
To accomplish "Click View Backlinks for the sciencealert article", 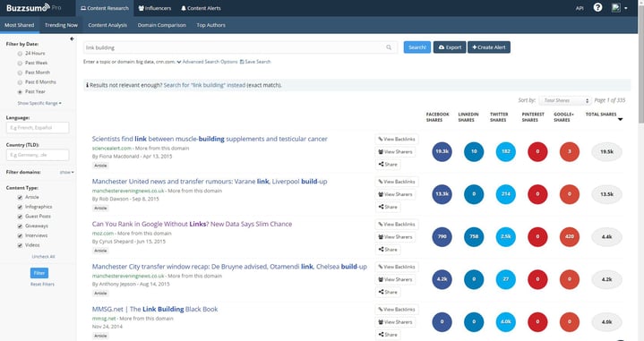I will 397,139.
